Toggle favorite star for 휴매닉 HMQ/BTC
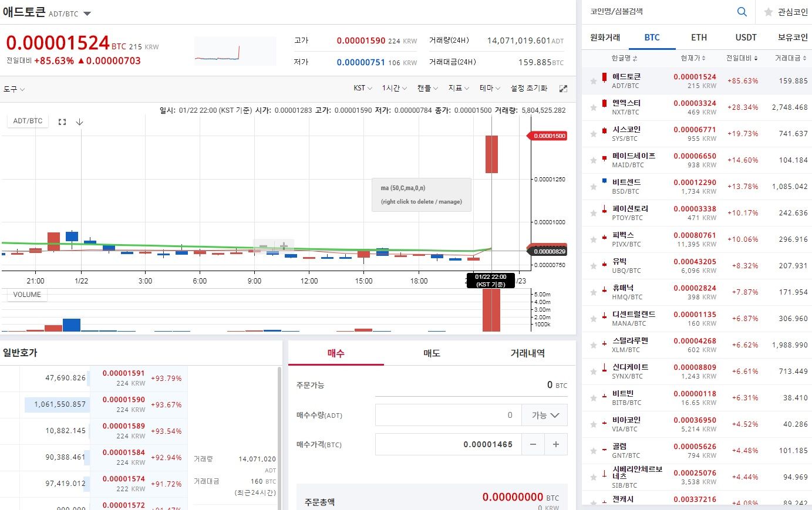Image resolution: width=812 pixels, height=510 pixels. (594, 292)
